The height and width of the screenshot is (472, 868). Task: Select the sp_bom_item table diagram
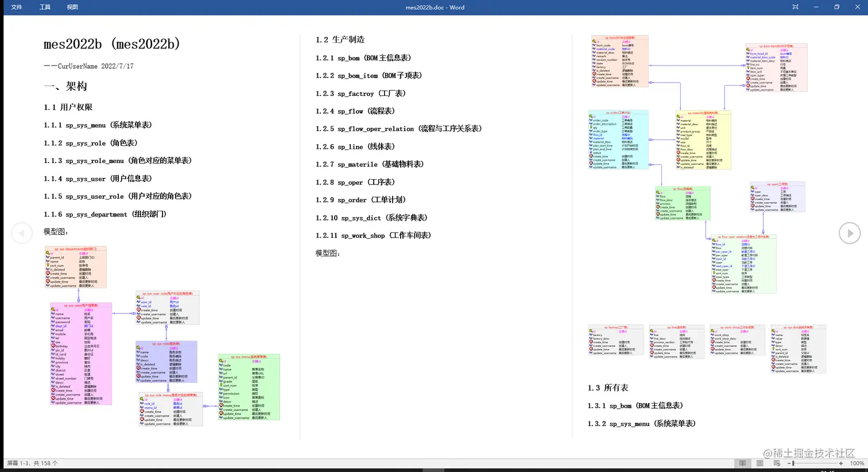click(777, 68)
